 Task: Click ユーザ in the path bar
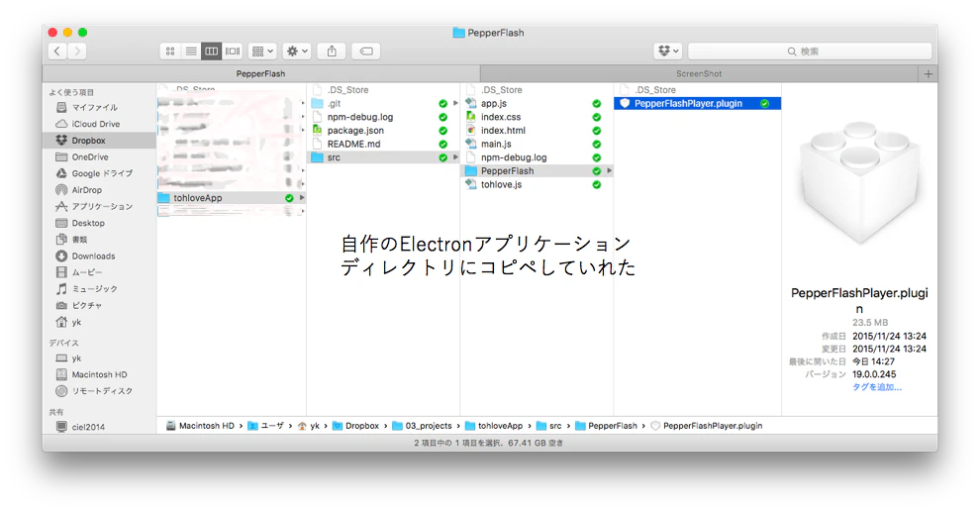click(265, 426)
